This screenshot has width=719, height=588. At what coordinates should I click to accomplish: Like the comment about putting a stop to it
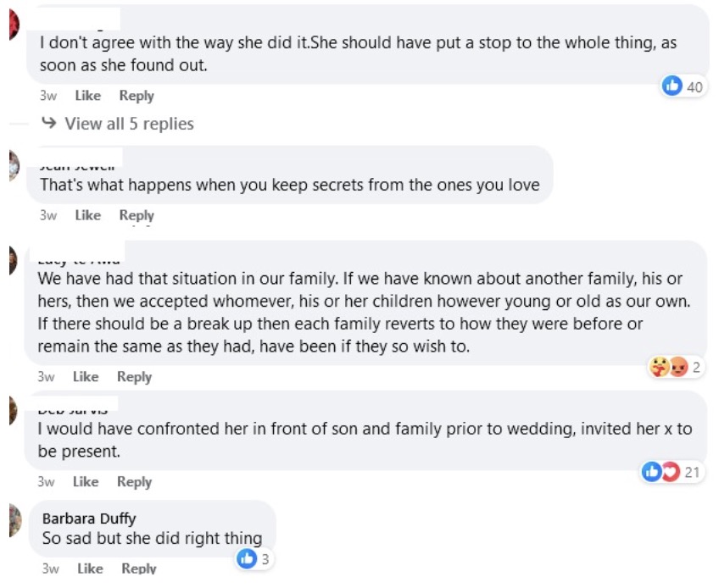pos(87,96)
